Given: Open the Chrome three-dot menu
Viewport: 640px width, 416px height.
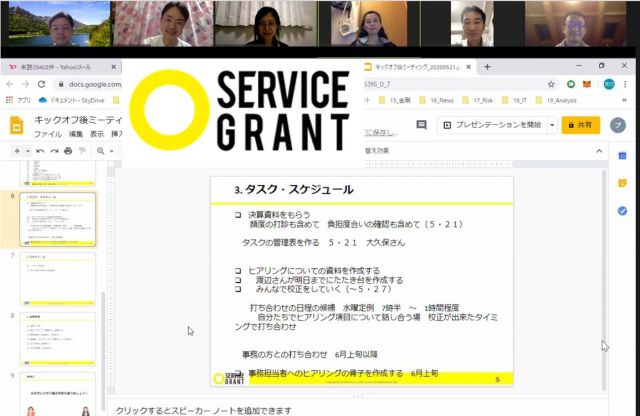Looking at the screenshot, I should click(x=625, y=84).
